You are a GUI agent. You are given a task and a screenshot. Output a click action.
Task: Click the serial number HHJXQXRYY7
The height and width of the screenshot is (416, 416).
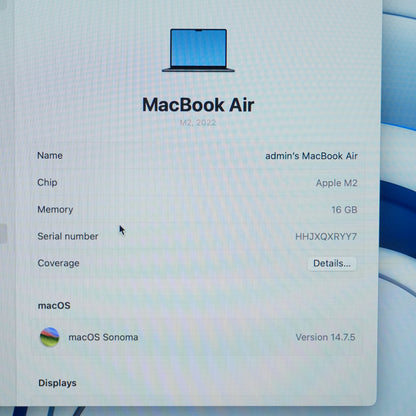326,236
